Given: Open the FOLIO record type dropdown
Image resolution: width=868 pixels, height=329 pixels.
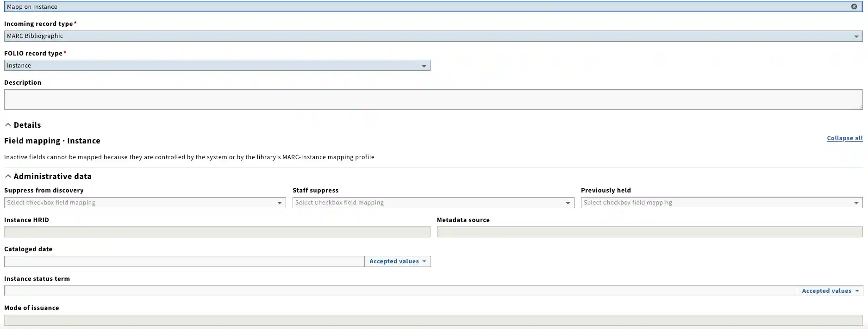Looking at the screenshot, I should [x=217, y=65].
